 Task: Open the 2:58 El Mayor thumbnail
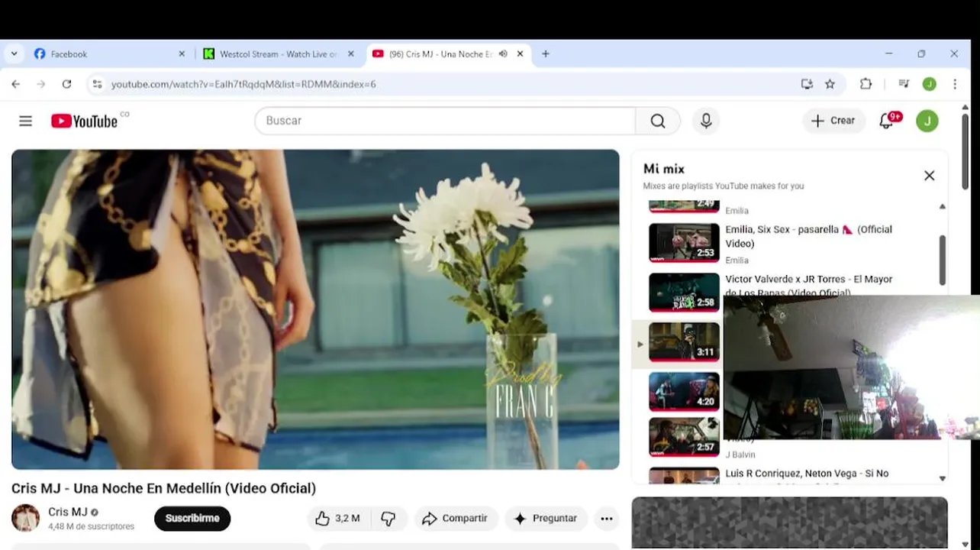pos(684,293)
